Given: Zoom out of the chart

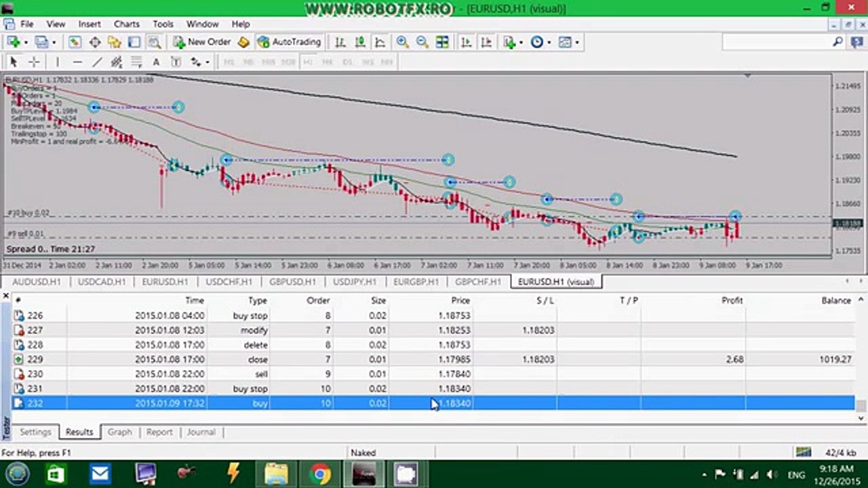Looking at the screenshot, I should point(422,42).
